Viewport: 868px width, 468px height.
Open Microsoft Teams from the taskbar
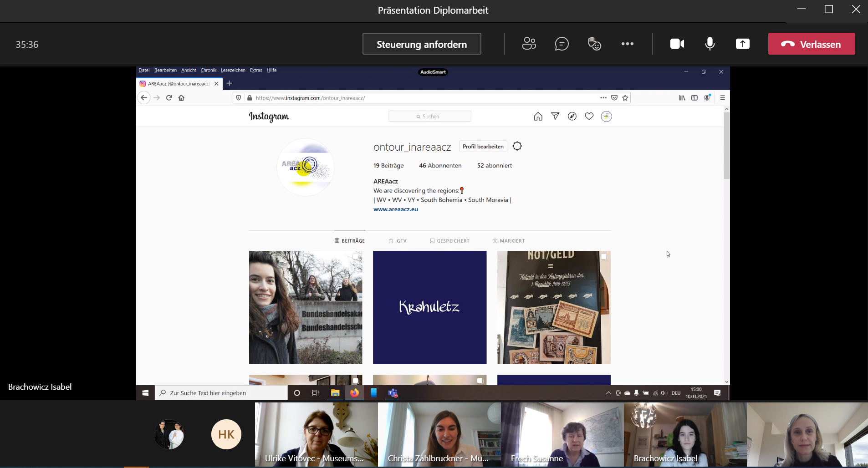coord(393,393)
